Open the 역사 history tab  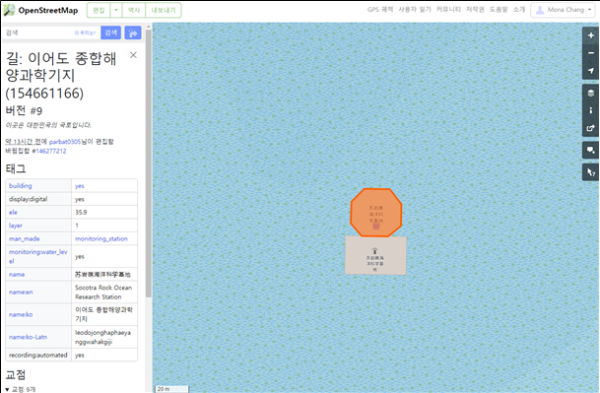click(x=134, y=10)
